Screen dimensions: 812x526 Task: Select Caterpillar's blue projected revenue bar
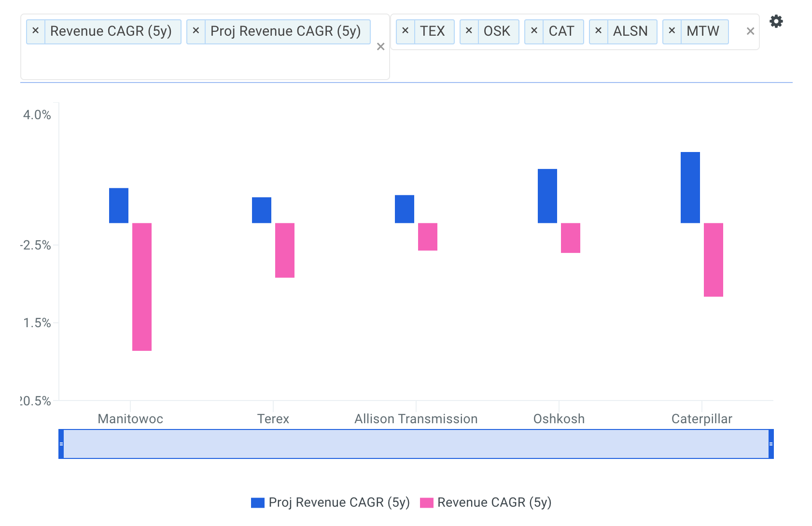[690, 188]
